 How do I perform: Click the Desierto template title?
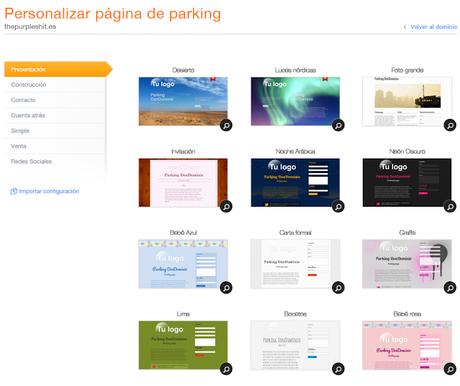183,70
